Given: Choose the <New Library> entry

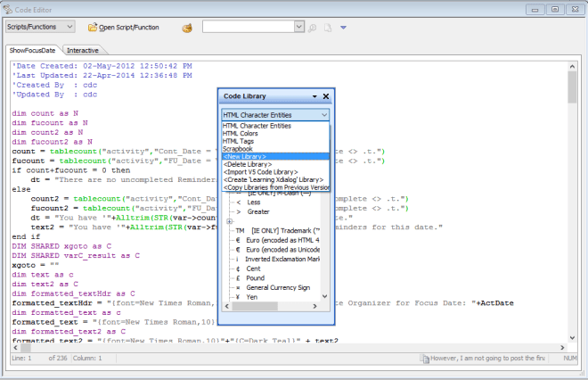Looking at the screenshot, I should click(275, 157).
